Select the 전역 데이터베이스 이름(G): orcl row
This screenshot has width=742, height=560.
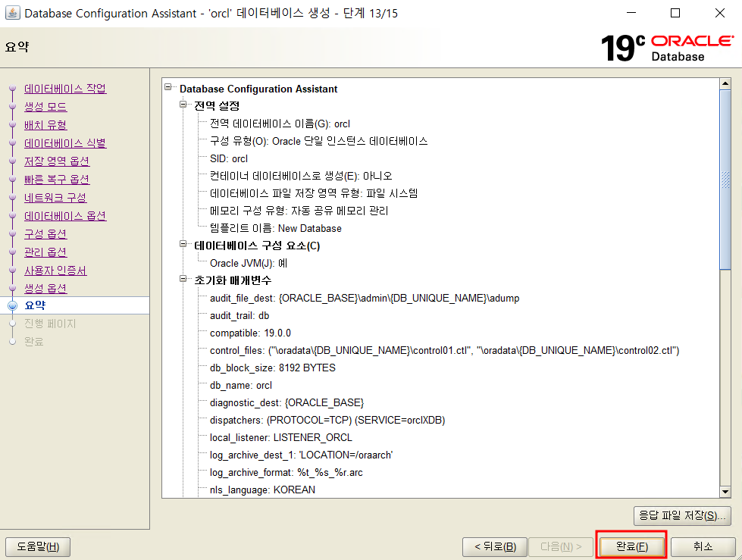pos(280,124)
